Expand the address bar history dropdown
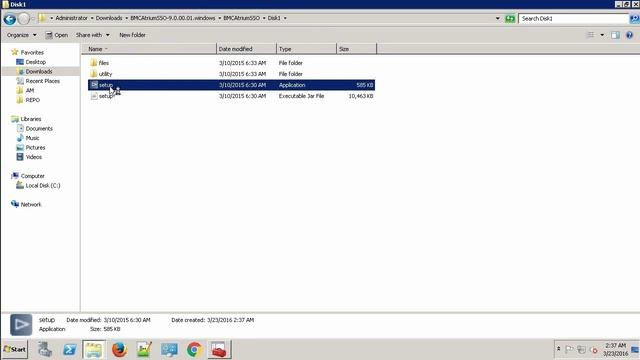Viewport: 640px width, 360px height. click(498, 18)
